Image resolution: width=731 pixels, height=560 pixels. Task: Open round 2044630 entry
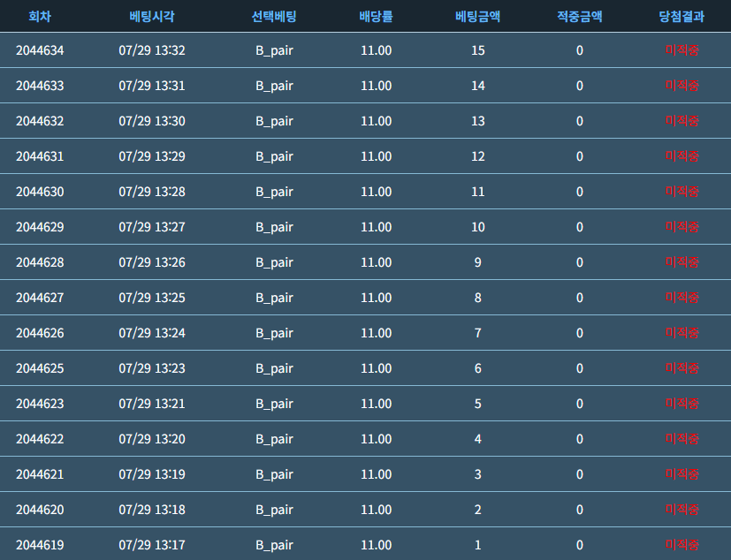[x=366, y=192]
